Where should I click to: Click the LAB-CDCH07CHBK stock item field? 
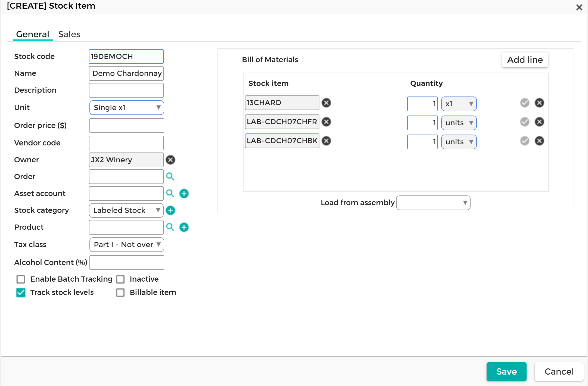coord(282,141)
